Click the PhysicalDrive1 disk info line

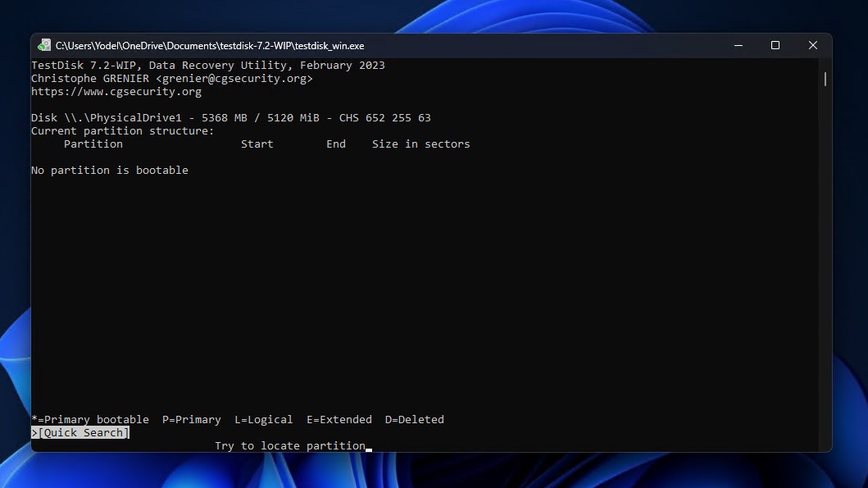click(230, 117)
